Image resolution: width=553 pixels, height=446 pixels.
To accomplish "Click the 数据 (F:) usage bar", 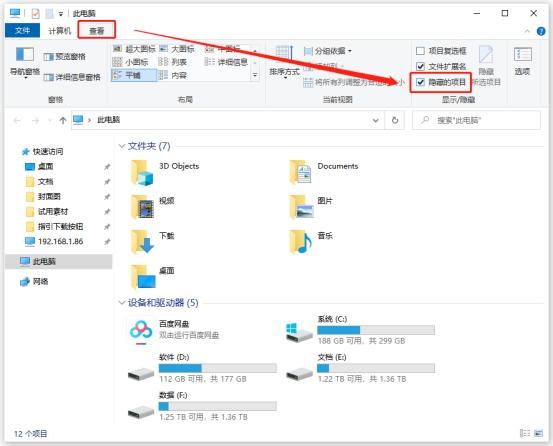I will tap(218, 406).
